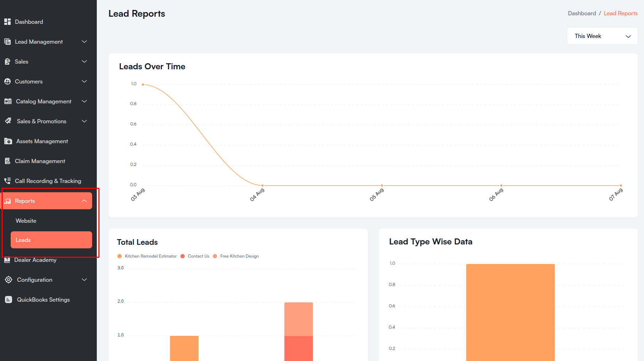
Task: Expand the Catalog Management chevron
Action: tap(84, 101)
